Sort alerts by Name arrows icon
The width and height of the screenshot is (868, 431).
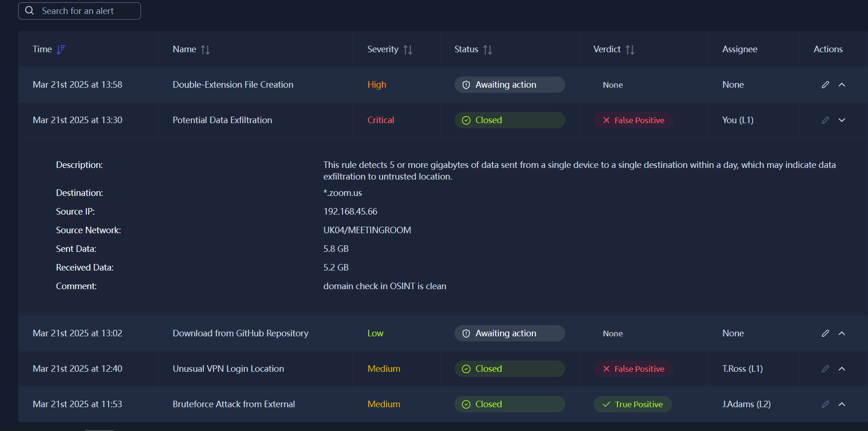tap(205, 49)
